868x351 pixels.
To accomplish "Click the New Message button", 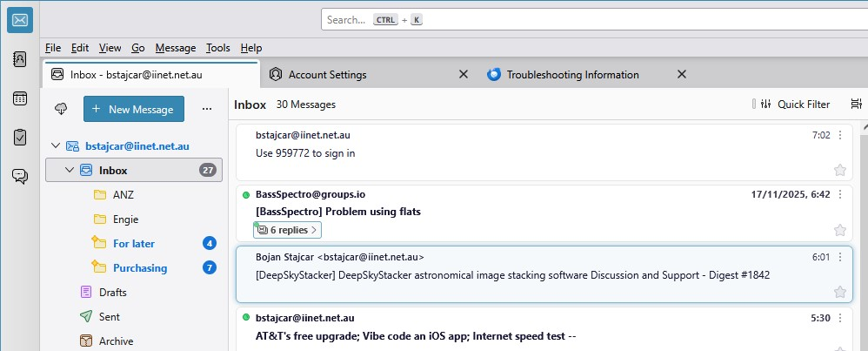I will [134, 109].
